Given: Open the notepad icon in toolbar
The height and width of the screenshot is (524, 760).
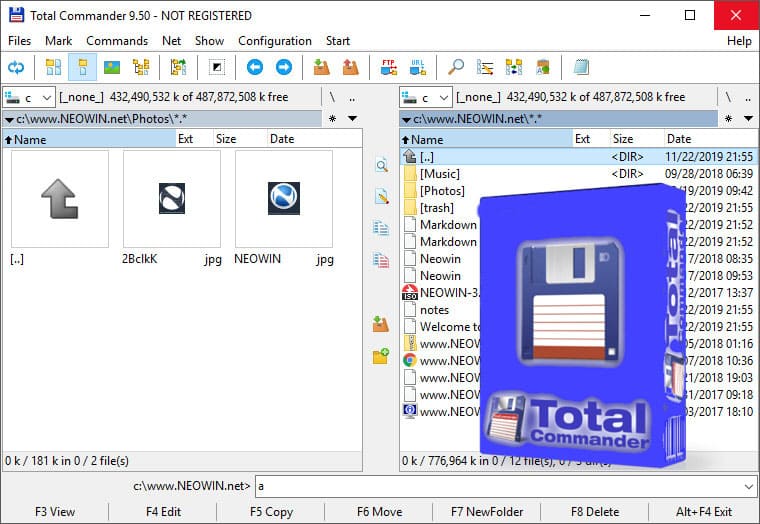Looking at the screenshot, I should pos(581,67).
